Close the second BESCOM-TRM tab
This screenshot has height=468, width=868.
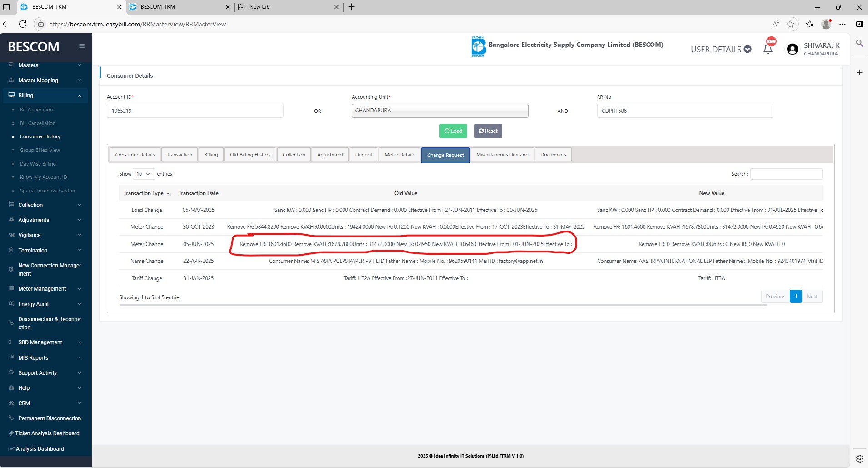click(x=228, y=7)
